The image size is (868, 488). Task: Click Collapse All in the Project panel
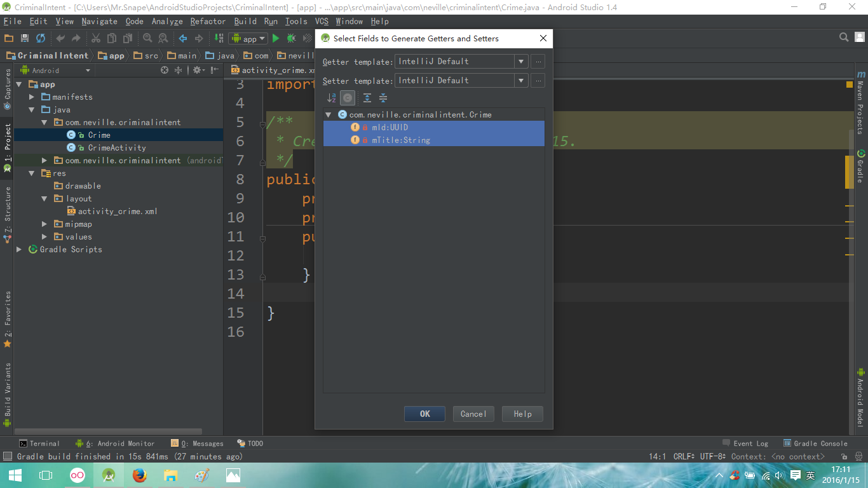(x=179, y=71)
